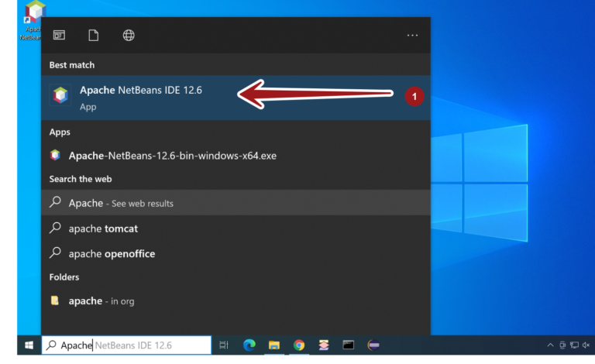Launch Apache-NetBeans-12.6-bin-windows-x64.exe installer
This screenshot has width=595, height=364.
click(172, 155)
